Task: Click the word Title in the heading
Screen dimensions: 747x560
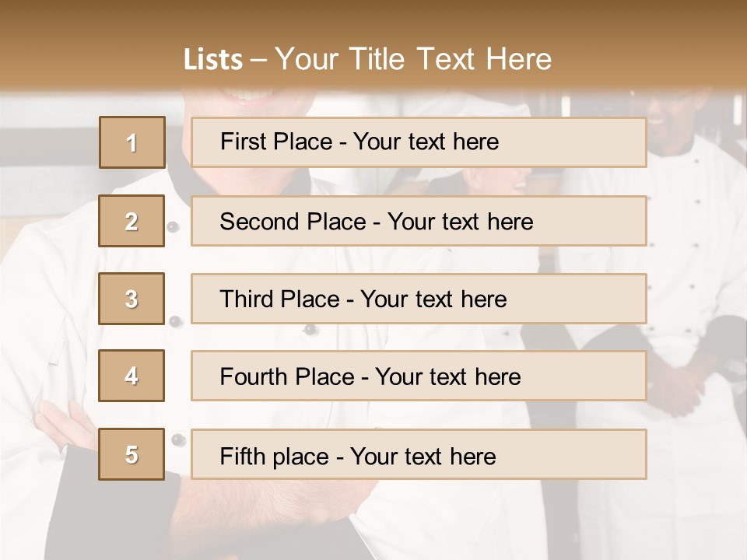Action: click(377, 60)
